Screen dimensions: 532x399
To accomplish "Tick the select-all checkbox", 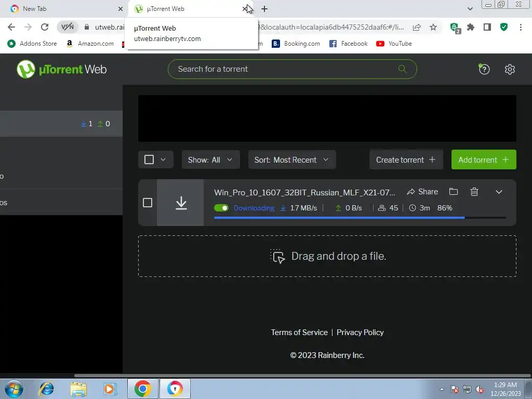I will point(149,159).
